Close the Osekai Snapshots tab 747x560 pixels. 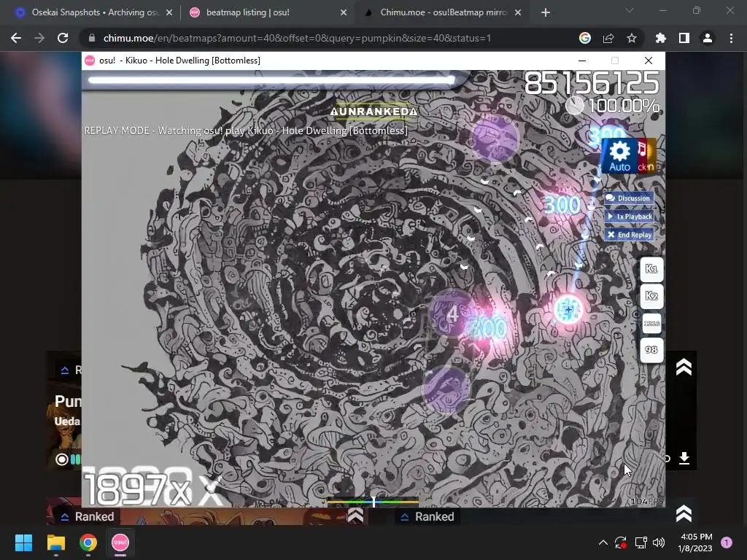[169, 12]
